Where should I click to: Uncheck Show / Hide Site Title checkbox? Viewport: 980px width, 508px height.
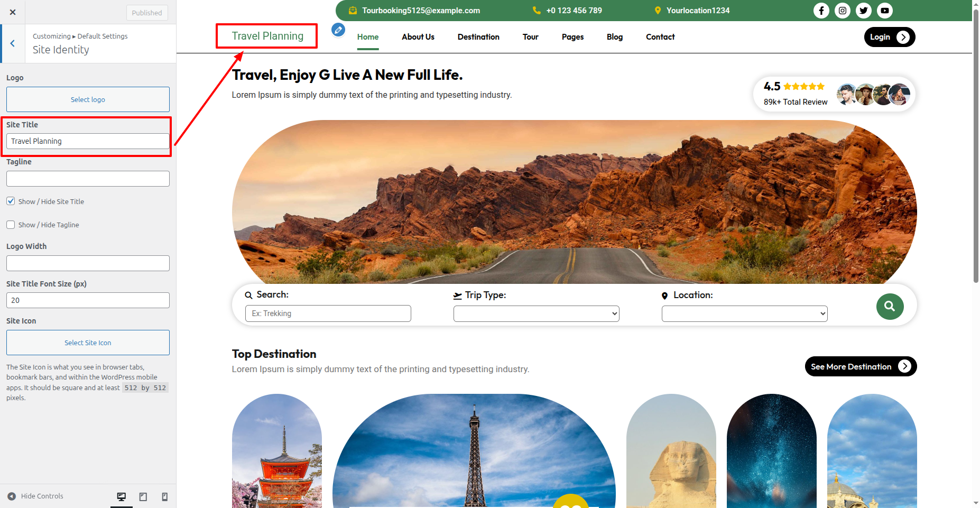[x=11, y=201]
